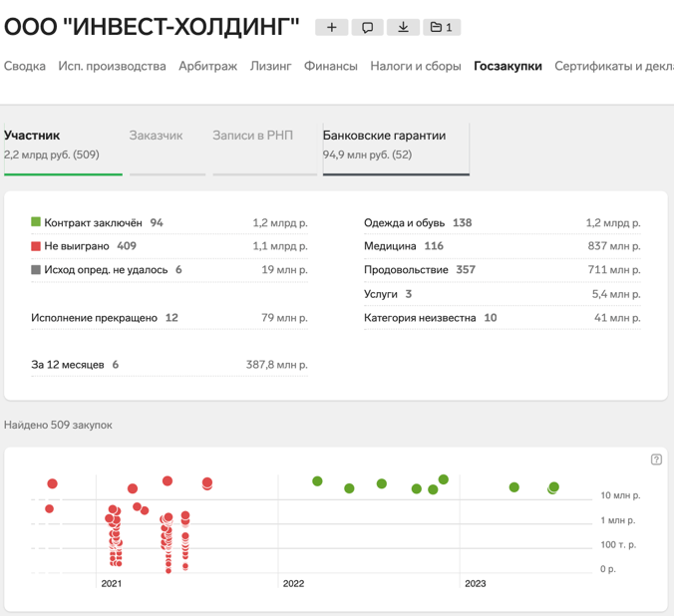Viewport: 674px width, 616px height.
Task: Click the 837 млн р. Медицина amount
Action: coord(614,246)
